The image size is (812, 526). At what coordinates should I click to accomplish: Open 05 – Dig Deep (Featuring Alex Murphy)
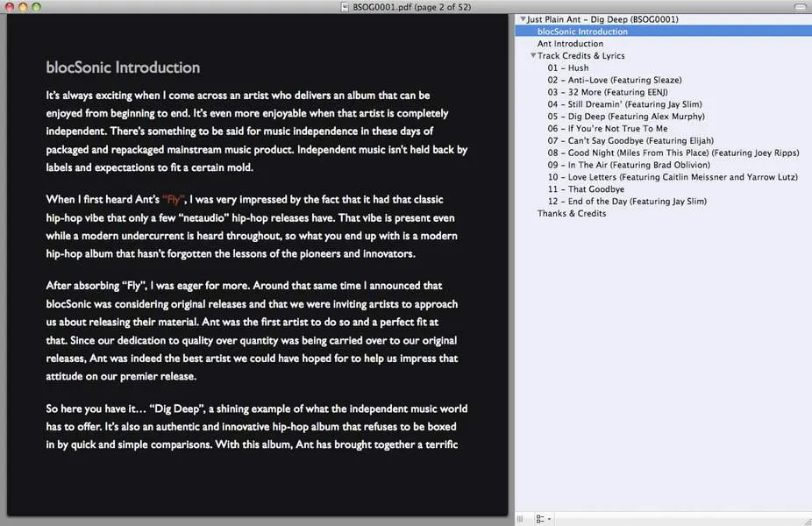point(626,117)
